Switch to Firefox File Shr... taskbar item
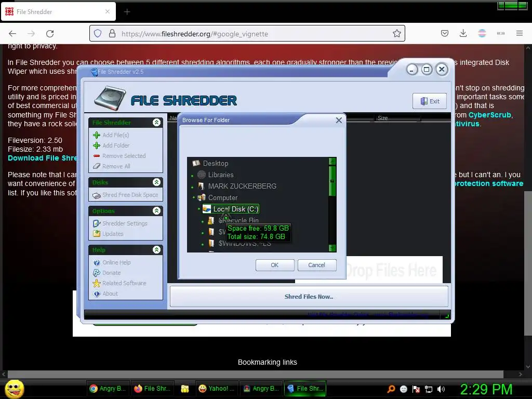This screenshot has height=399, width=532. point(152,389)
